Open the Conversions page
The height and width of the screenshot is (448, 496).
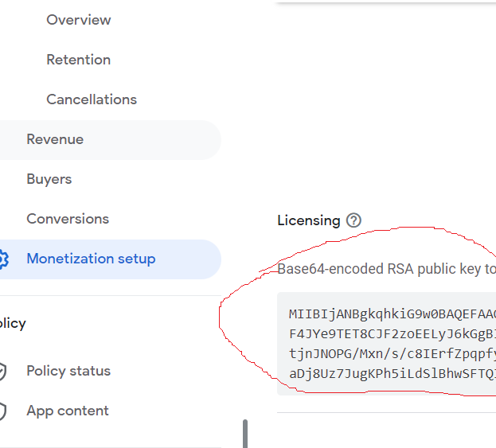coord(68,219)
